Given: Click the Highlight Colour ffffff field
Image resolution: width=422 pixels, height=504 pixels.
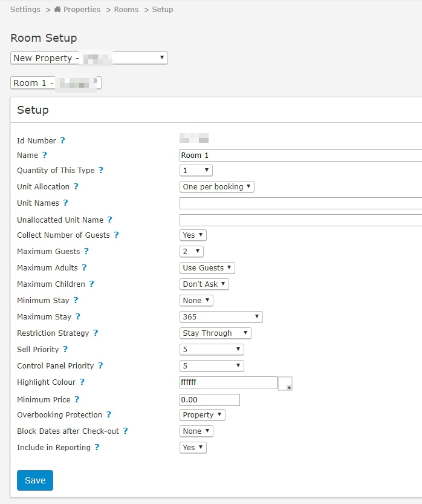Looking at the screenshot, I should [x=229, y=382].
